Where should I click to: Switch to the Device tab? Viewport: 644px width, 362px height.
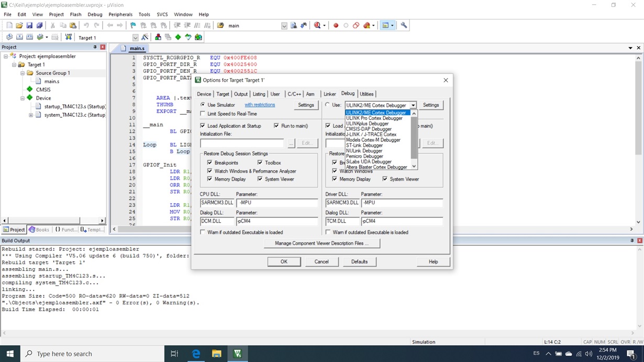(x=204, y=94)
